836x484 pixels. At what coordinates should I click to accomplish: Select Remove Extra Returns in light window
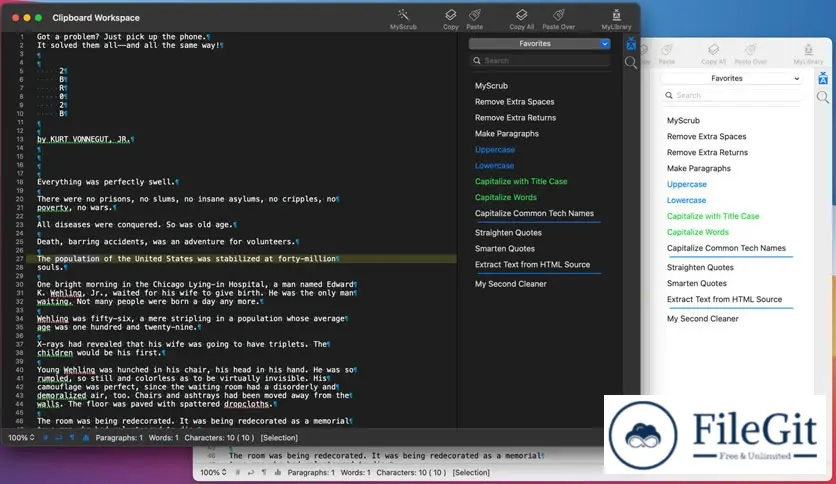click(x=707, y=152)
